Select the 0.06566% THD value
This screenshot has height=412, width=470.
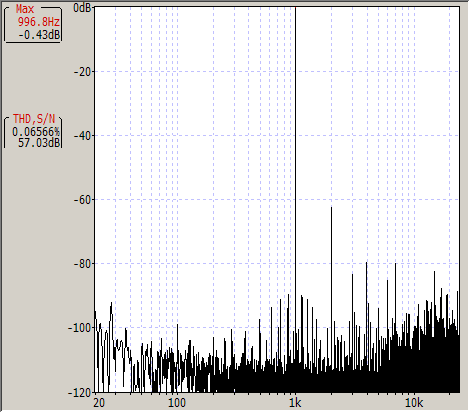click(36, 132)
